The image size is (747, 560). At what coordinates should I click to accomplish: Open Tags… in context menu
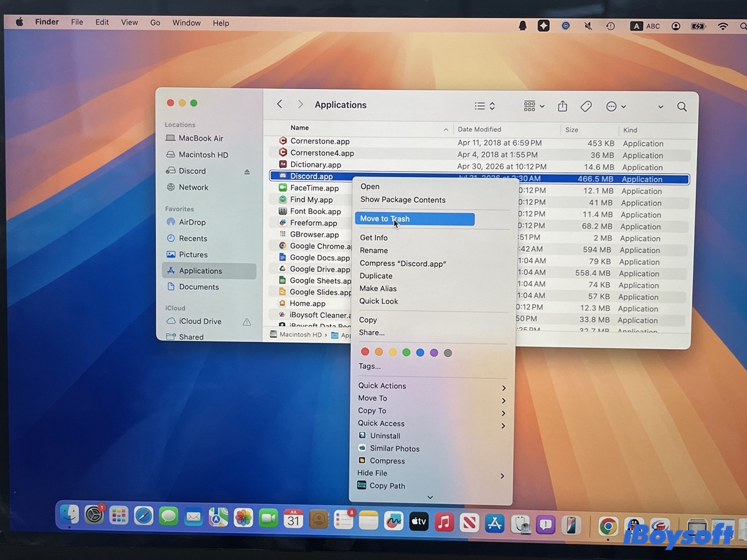[370, 366]
